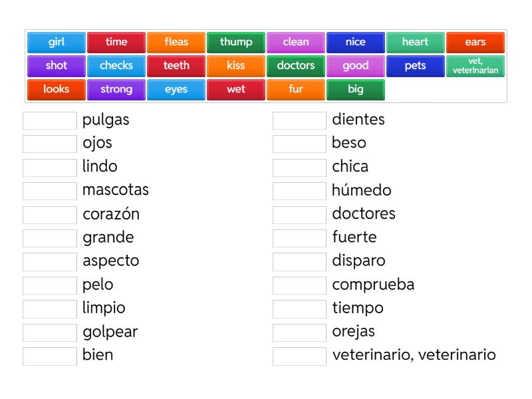Pick the "eyes" word tile

[x=176, y=89]
